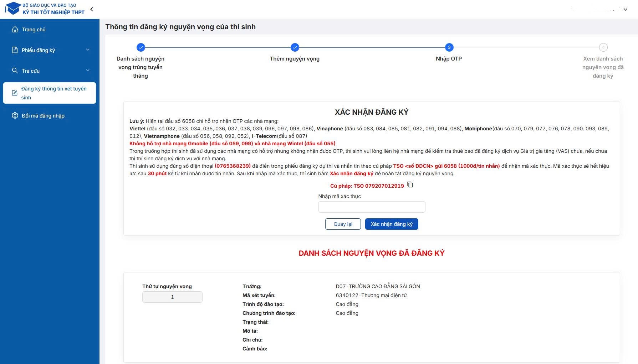Click the graduation cap logo icon

click(12, 9)
